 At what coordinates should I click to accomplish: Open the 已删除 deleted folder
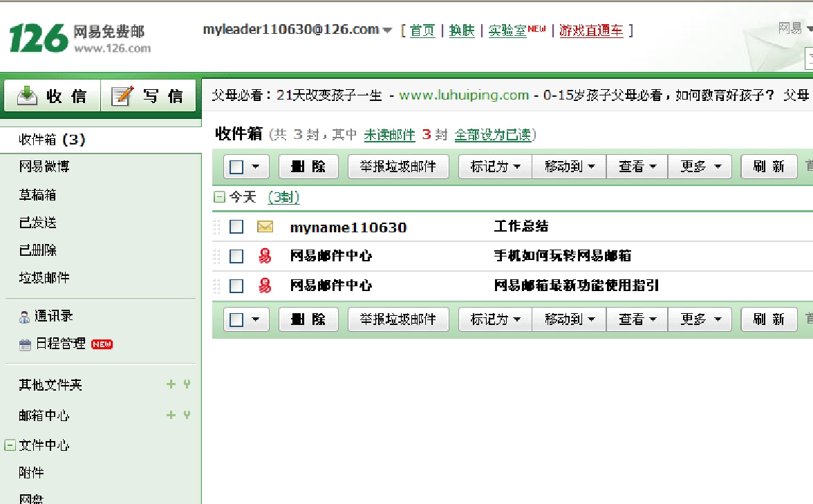coord(37,250)
